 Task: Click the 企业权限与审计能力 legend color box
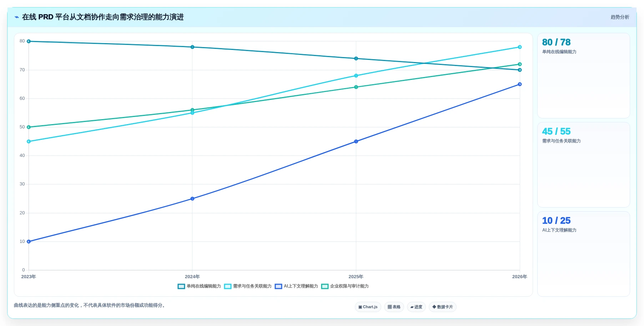pyautogui.click(x=325, y=286)
